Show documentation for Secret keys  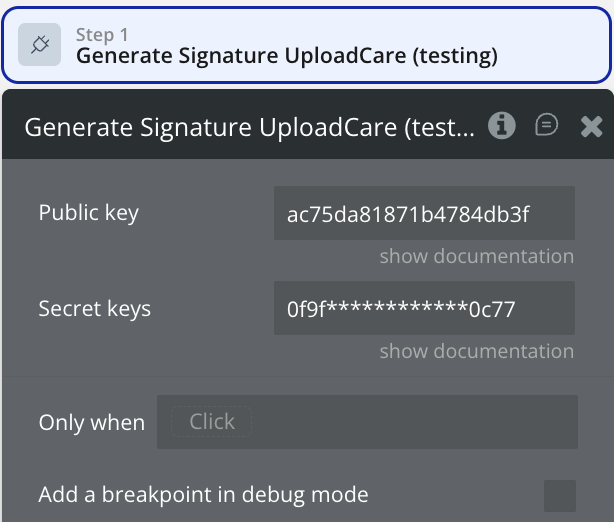476,351
